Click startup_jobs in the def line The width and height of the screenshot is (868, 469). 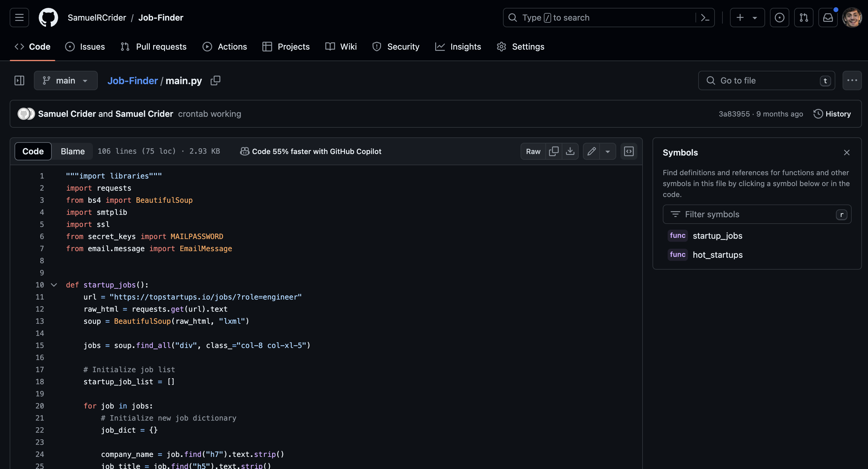click(x=110, y=285)
